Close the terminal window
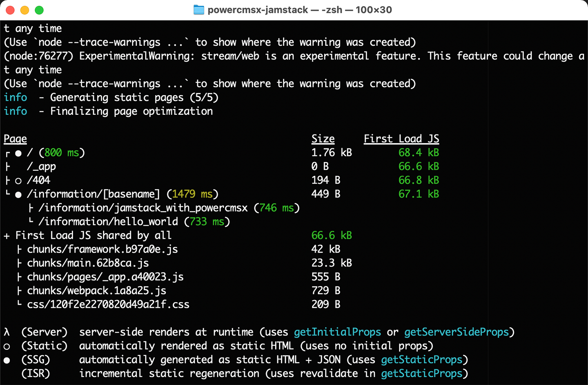The height and width of the screenshot is (385, 588). pyautogui.click(x=10, y=10)
